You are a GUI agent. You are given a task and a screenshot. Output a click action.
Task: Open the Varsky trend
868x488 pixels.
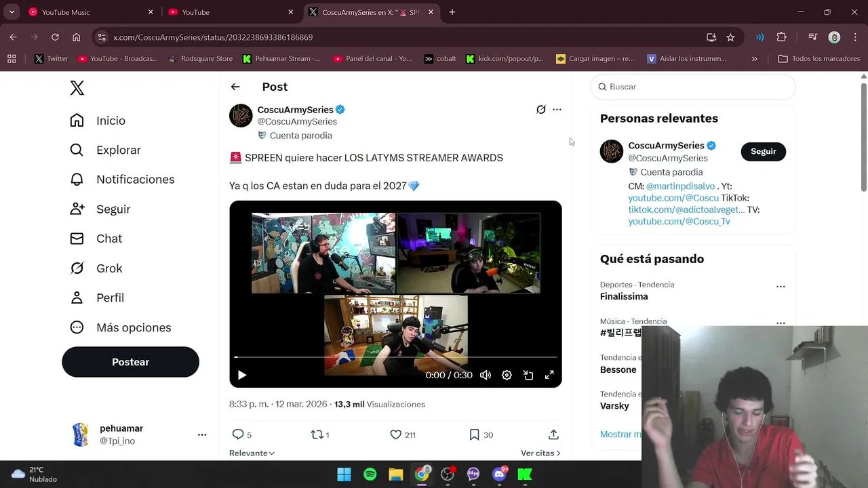pyautogui.click(x=614, y=406)
